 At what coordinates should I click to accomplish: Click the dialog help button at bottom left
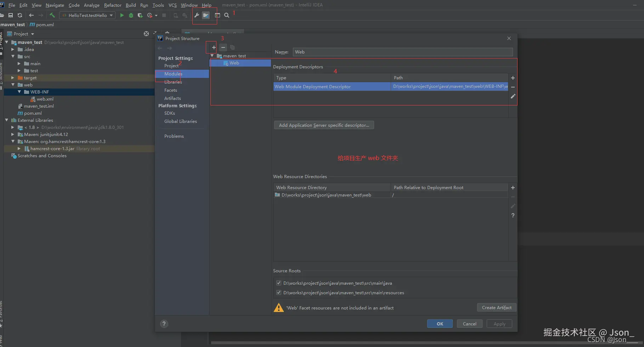click(x=164, y=324)
